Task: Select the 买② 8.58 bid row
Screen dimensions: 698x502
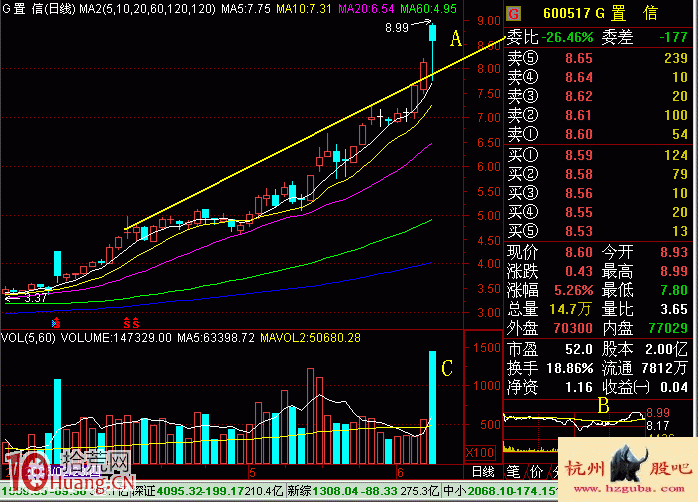Action: (598, 174)
